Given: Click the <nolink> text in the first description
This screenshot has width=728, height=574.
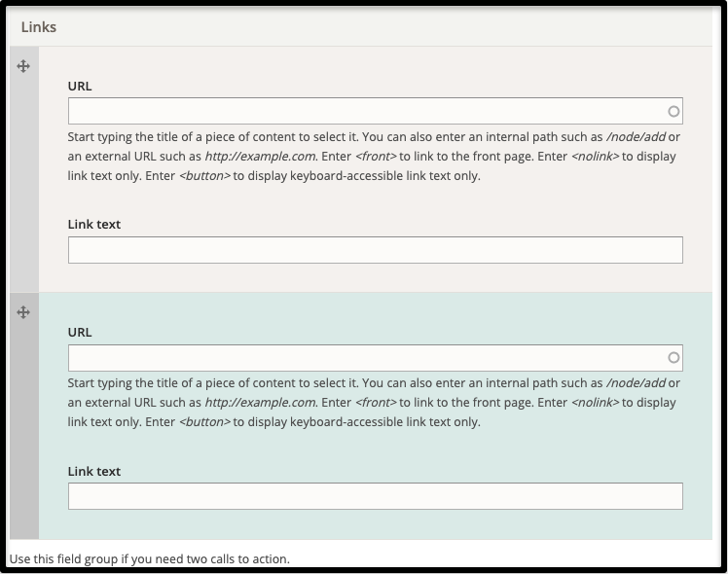Looking at the screenshot, I should coord(596,157).
